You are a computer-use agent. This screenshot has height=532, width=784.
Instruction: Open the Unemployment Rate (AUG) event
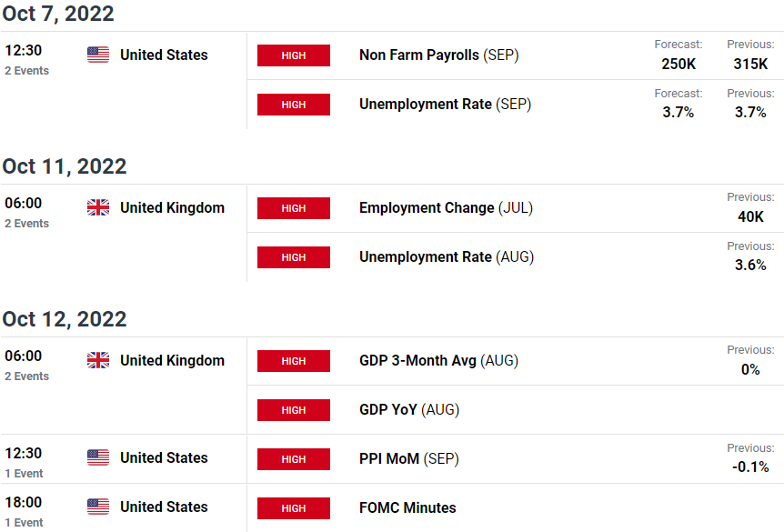click(447, 257)
